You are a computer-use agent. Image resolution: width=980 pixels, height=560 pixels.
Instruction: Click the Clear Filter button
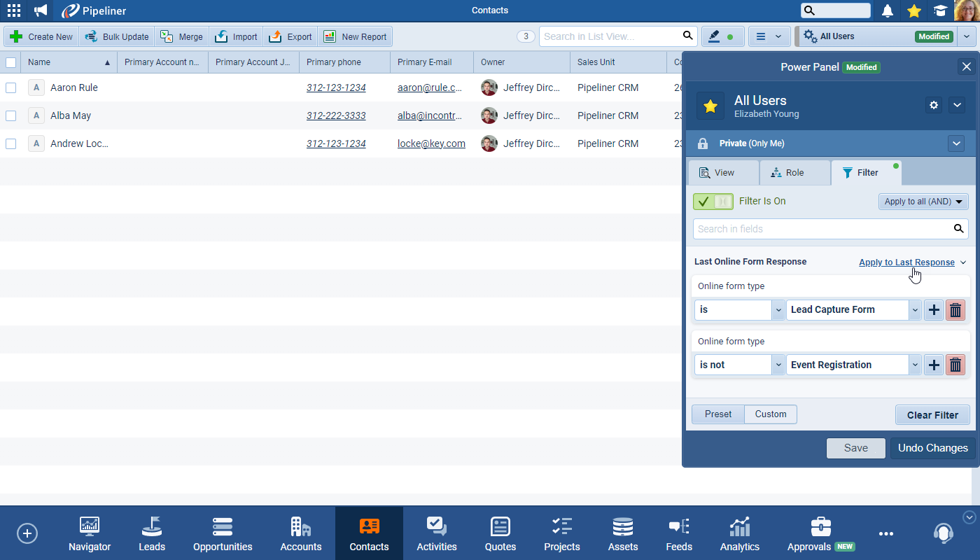(932, 415)
